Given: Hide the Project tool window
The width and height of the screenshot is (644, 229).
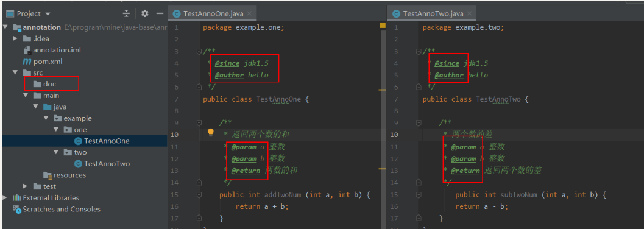Looking at the screenshot, I should (160, 13).
